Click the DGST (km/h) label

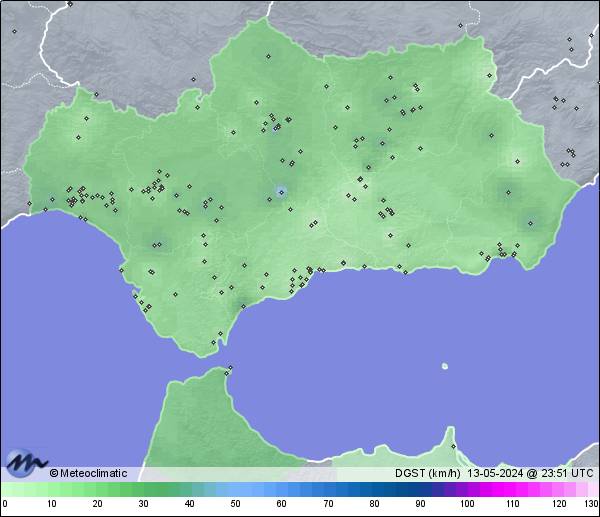point(428,473)
